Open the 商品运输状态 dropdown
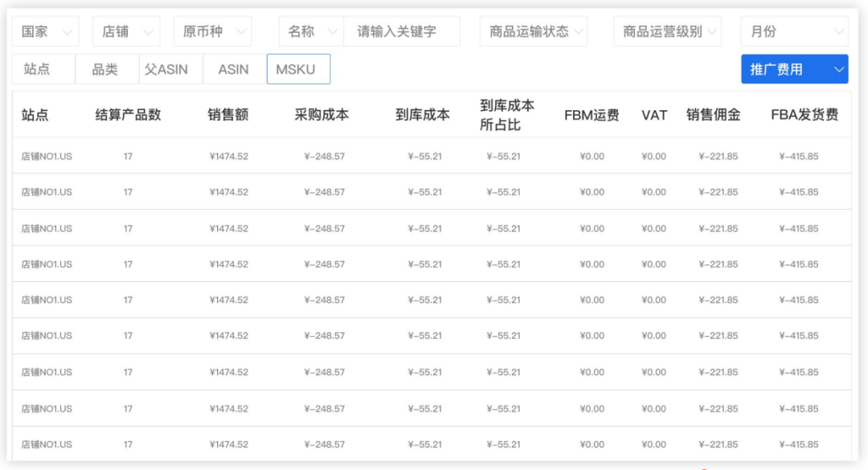 (534, 32)
